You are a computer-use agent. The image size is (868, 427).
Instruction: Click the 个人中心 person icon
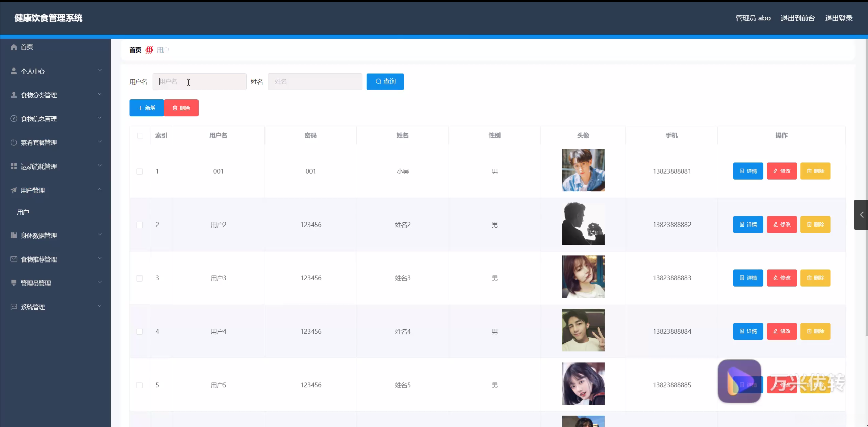click(14, 71)
